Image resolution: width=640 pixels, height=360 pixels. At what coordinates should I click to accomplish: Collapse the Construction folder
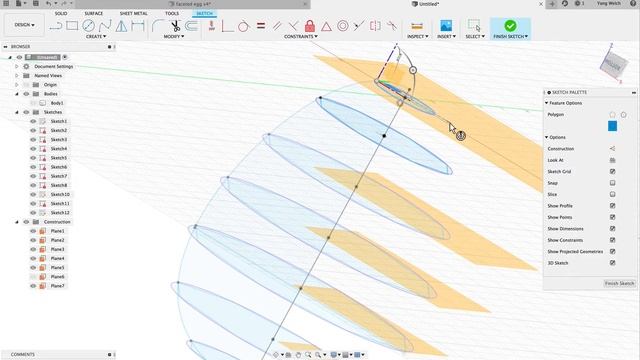17,222
